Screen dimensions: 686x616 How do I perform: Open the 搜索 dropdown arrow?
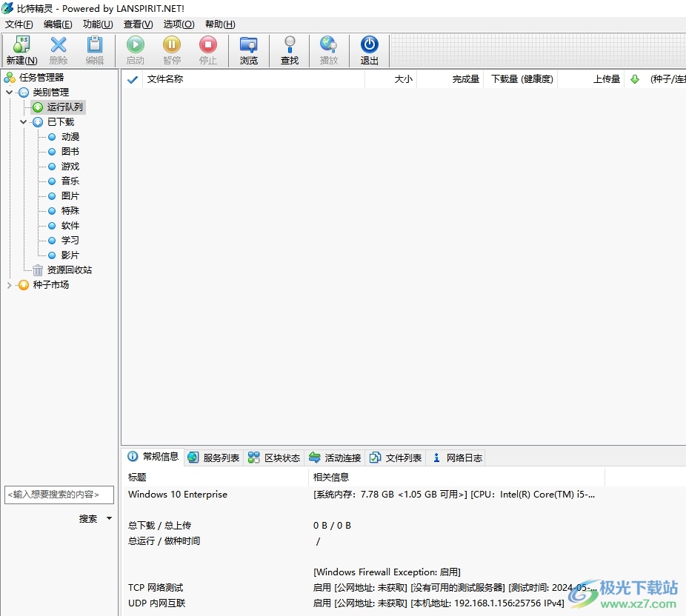(x=110, y=518)
